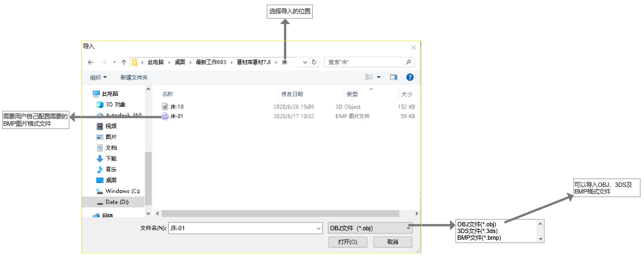The image size is (644, 262).
Task: Select Data (D:) drive
Action: tap(113, 201)
